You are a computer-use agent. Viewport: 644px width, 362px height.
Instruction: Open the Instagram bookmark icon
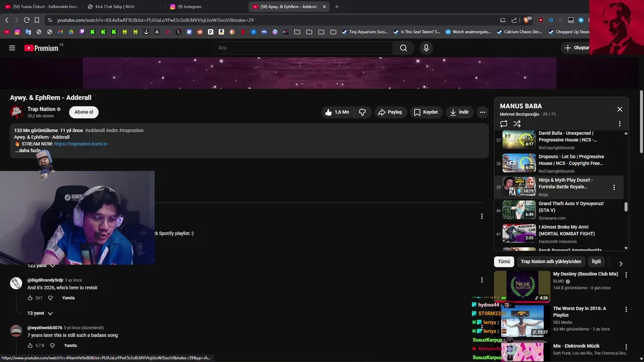click(x=17, y=32)
